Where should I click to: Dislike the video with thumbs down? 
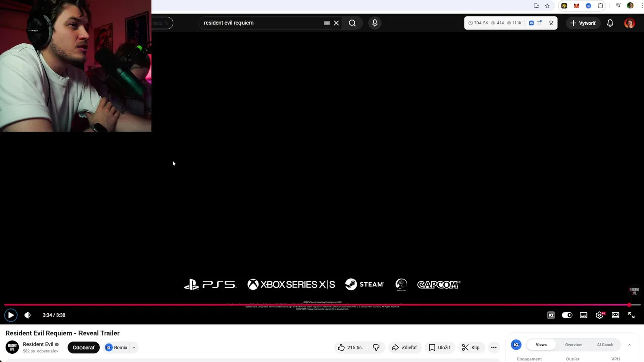(x=376, y=347)
